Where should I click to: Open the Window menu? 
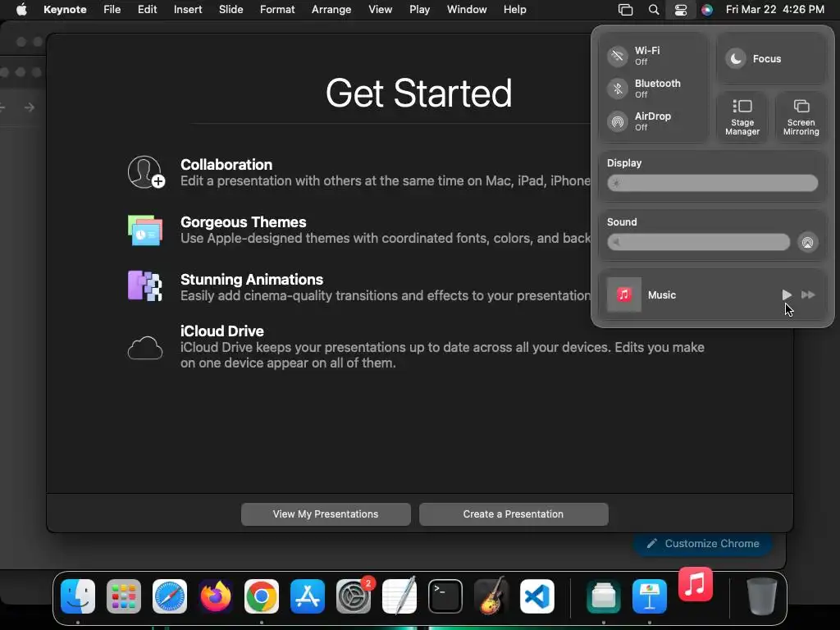[467, 10]
